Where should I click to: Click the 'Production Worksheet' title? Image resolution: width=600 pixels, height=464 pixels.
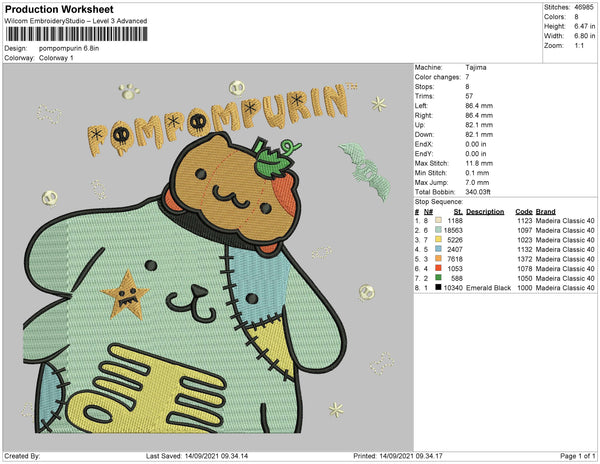(59, 10)
